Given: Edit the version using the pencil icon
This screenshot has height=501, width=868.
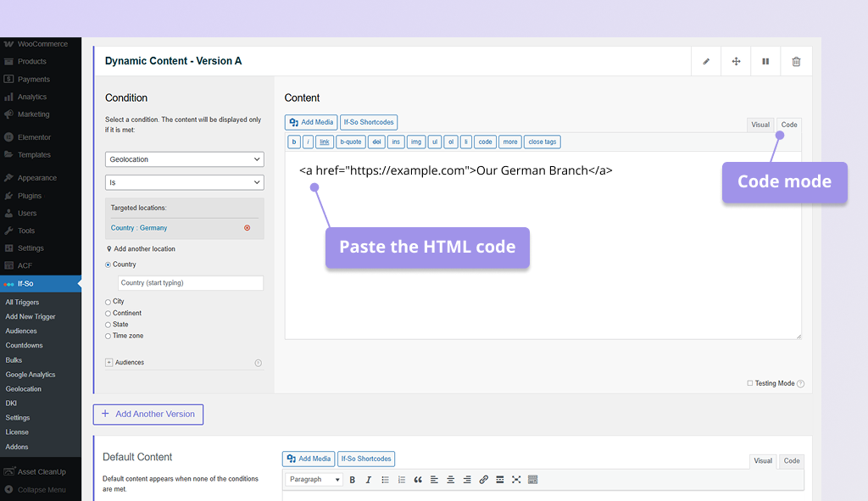Looking at the screenshot, I should point(706,61).
